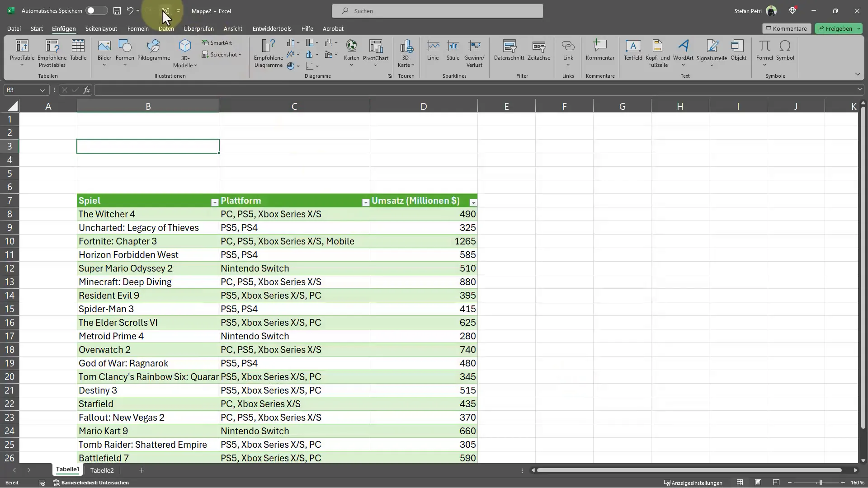Click Barrierefreiheit: Untersuchen status
Screen dimensions: 868x488
(91, 483)
